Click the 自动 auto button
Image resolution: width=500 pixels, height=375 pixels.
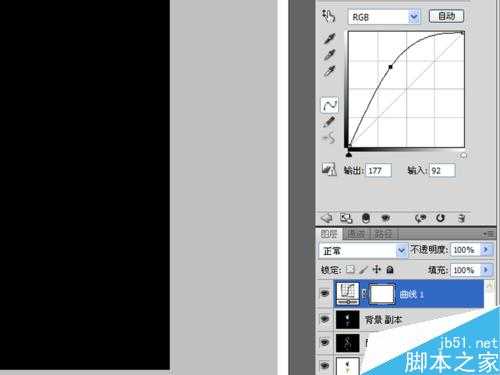pyautogui.click(x=446, y=16)
